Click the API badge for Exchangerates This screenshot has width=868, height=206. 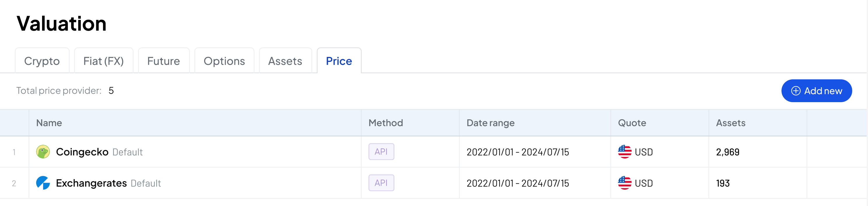pyautogui.click(x=381, y=183)
